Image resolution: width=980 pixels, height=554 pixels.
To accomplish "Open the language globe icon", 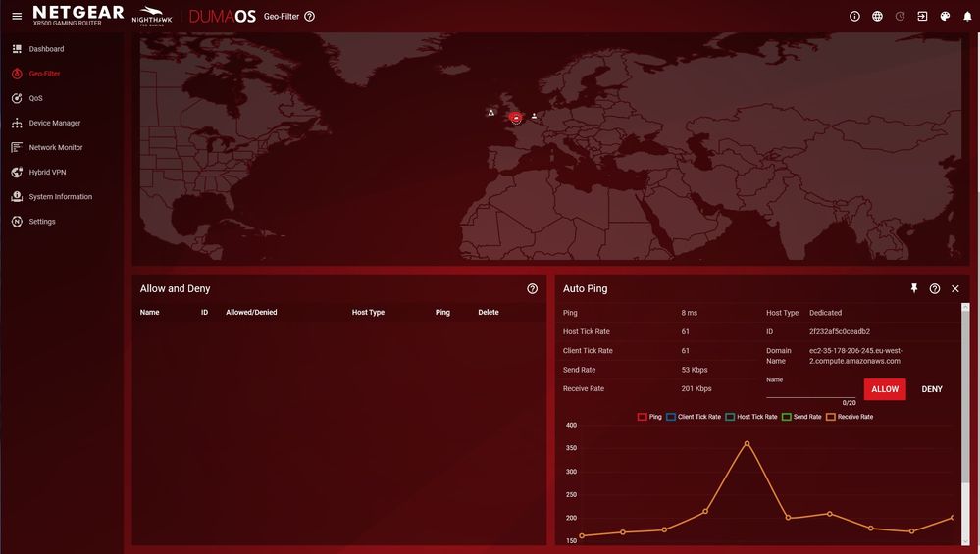I will (877, 16).
